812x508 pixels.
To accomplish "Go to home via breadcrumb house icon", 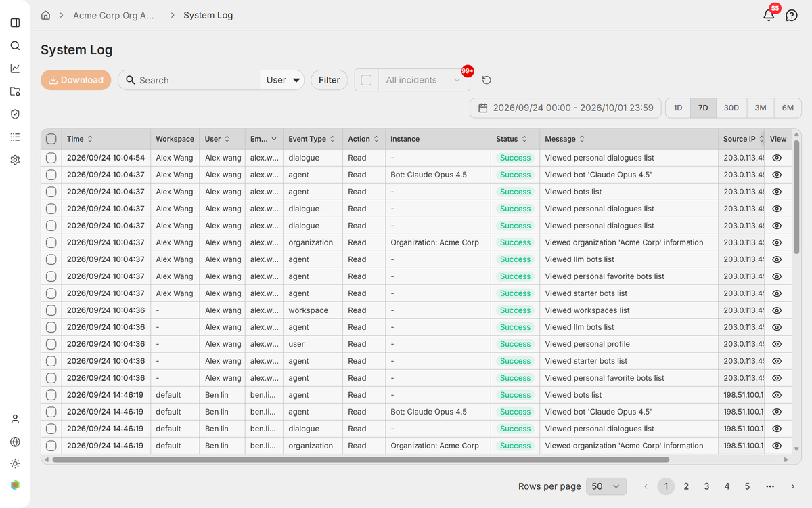I will point(46,15).
